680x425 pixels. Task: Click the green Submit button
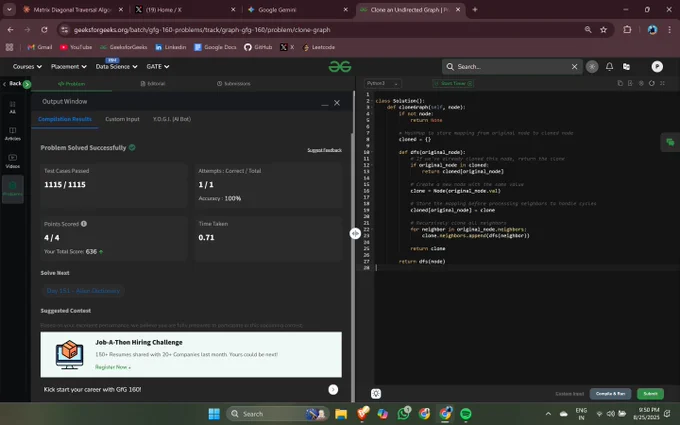tap(650, 394)
